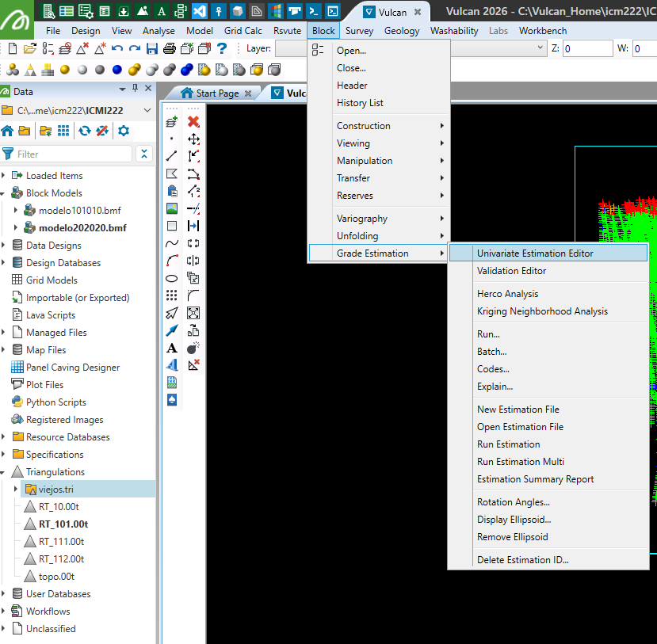657x644 pixels.
Task: Select the Create Polygon tool
Action: click(172, 173)
